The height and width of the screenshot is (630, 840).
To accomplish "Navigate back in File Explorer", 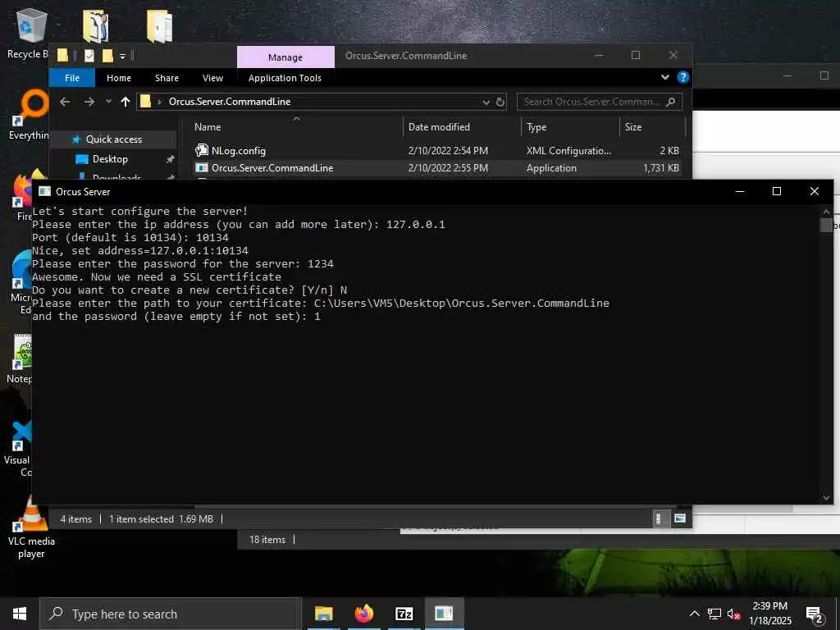I will [x=65, y=102].
